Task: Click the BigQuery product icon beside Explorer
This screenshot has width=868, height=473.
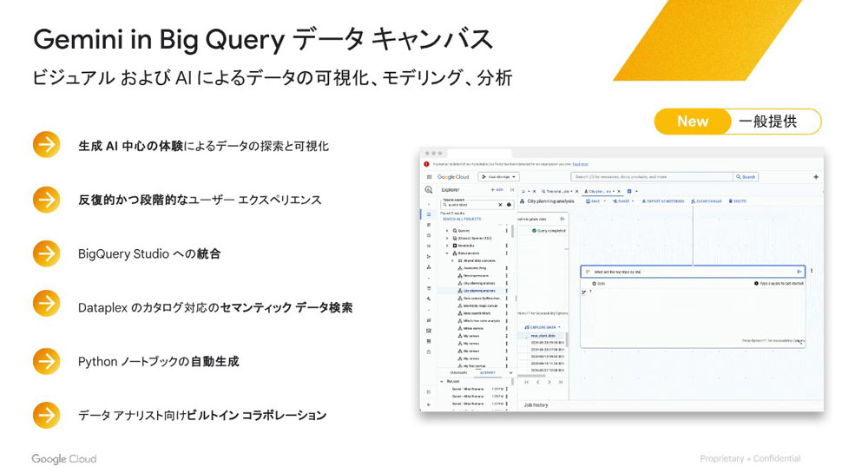Action: 429,190
